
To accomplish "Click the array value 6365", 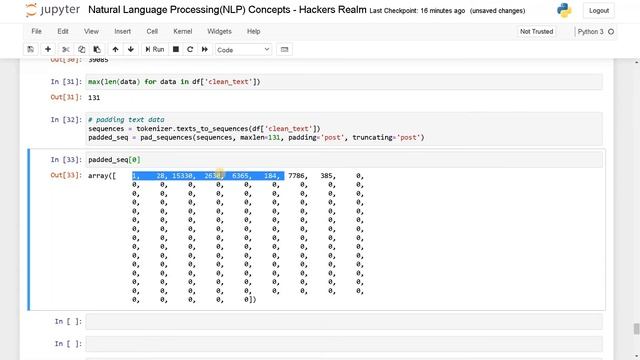I will point(240,176).
